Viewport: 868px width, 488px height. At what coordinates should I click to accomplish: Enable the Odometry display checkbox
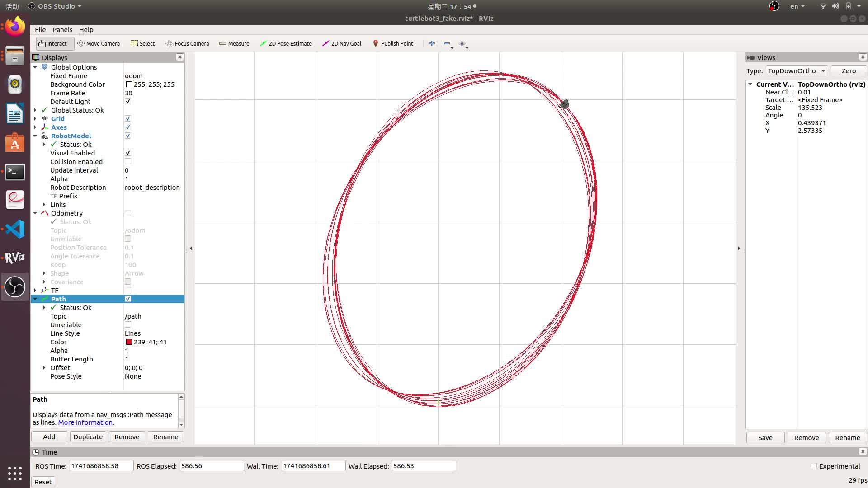click(128, 213)
